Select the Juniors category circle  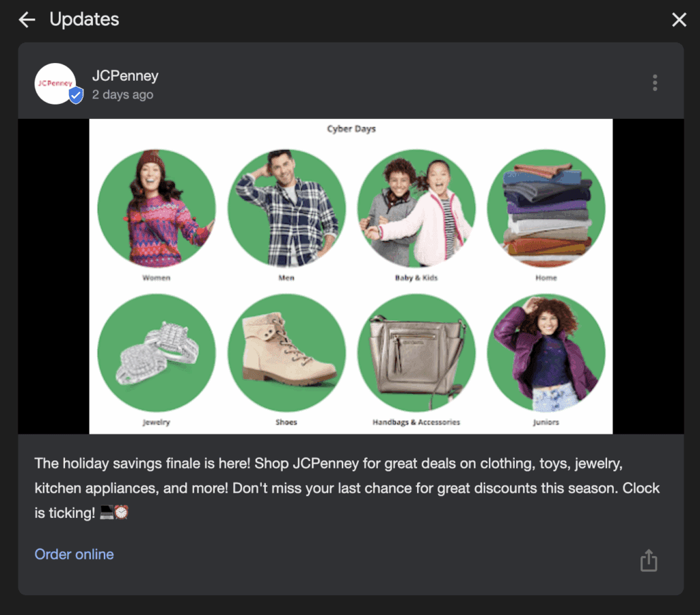[x=546, y=352]
